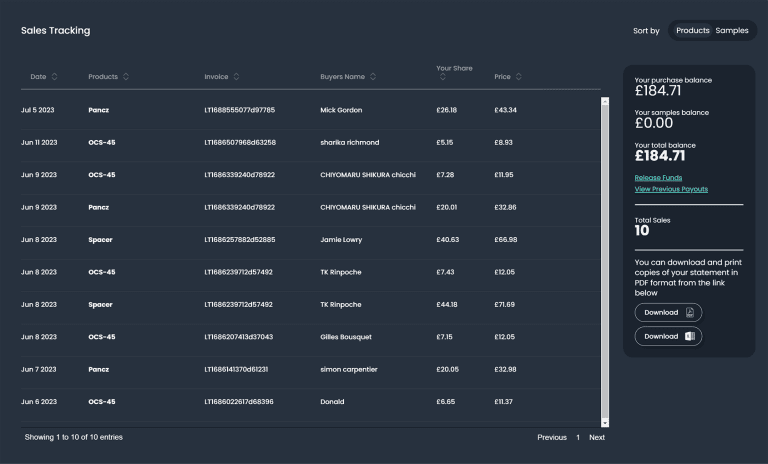The width and height of the screenshot is (768, 464).
Task: Click invoice LT1686507968d63258
Action: point(240,142)
